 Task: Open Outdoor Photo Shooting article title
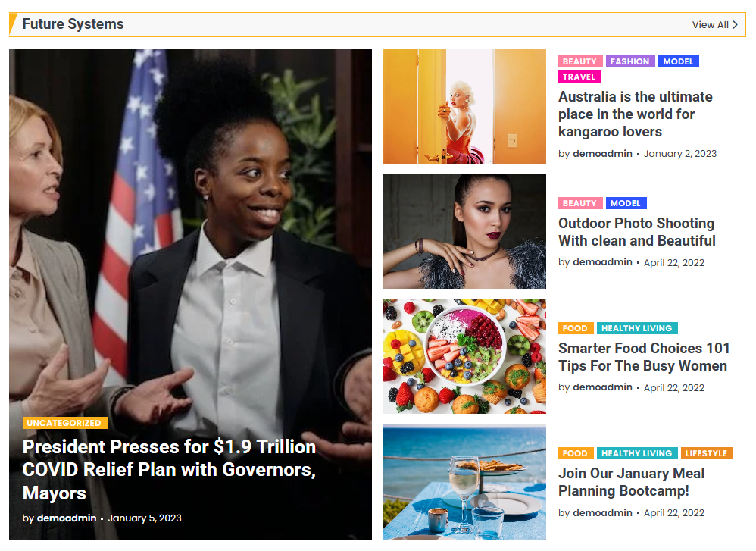pos(637,232)
